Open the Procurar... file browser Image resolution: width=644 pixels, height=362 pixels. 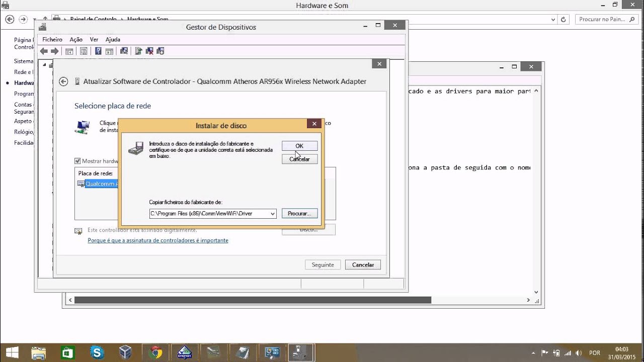pyautogui.click(x=299, y=214)
